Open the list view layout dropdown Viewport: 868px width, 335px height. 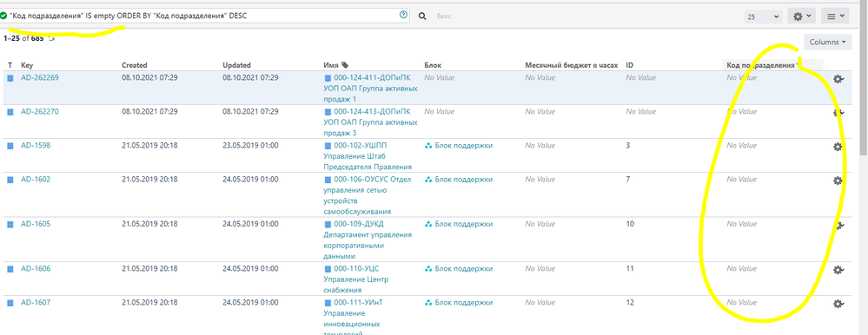835,16
